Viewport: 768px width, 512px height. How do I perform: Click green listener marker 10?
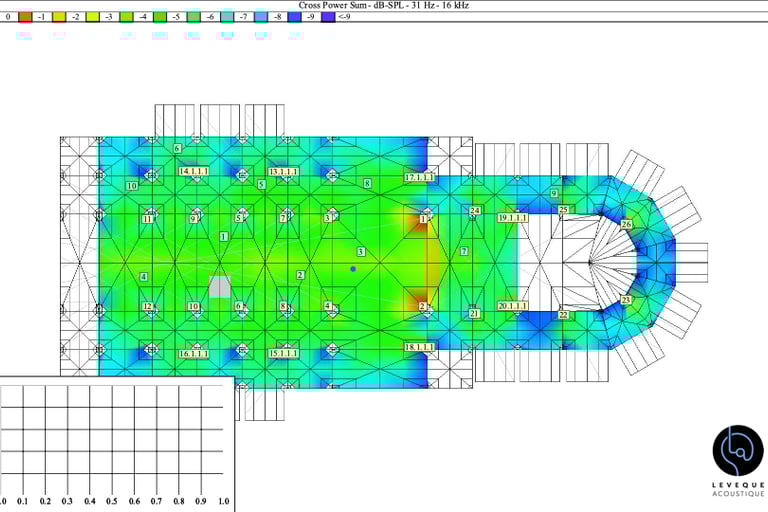132,186
